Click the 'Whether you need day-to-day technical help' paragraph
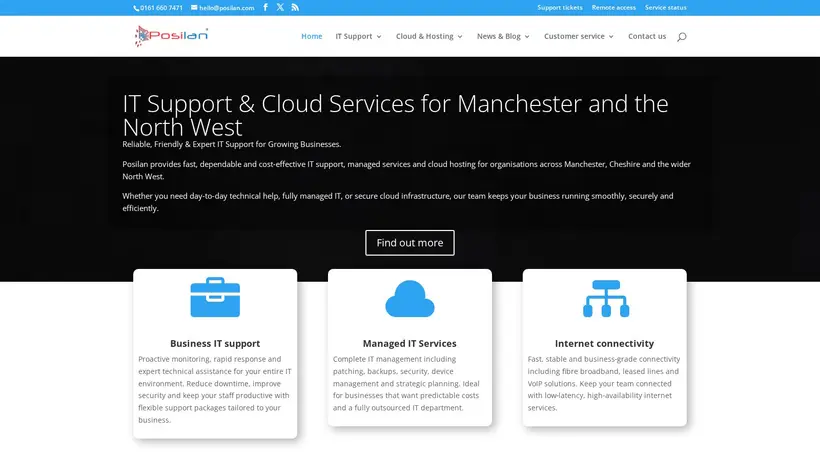The height and width of the screenshot is (461, 820). [x=398, y=202]
